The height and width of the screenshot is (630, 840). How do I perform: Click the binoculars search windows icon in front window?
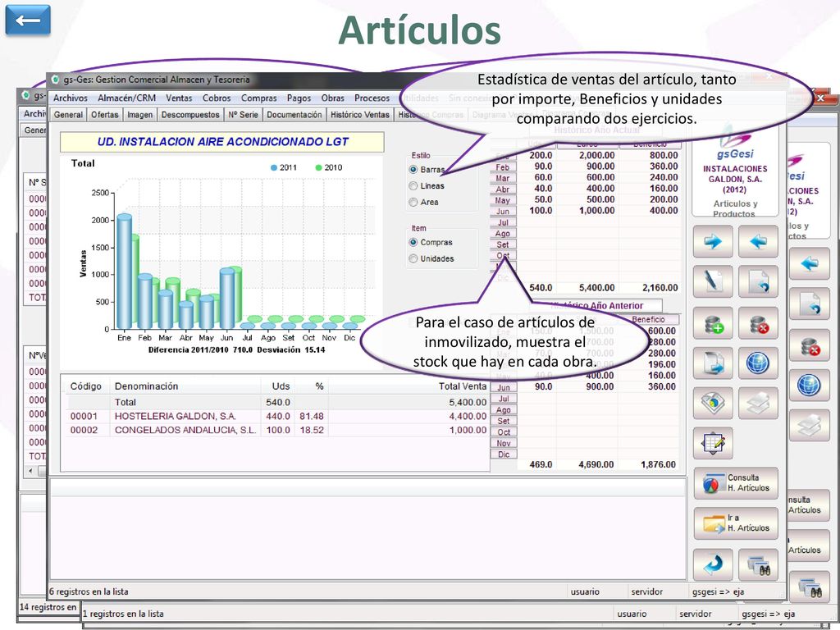coord(758,564)
